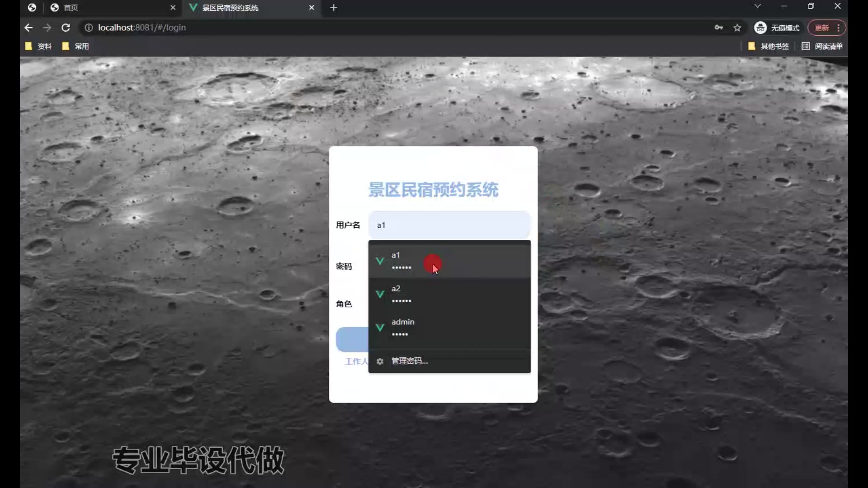Click the reload page icon
The height and width of the screenshot is (488, 868).
(x=66, y=28)
